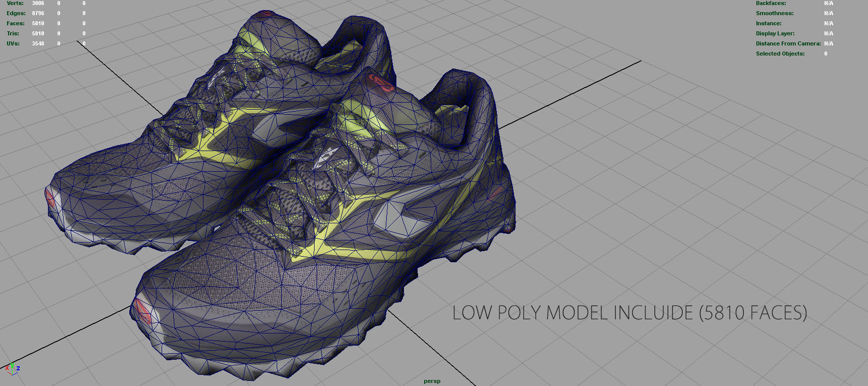868x386 pixels.
Task: Select the 'Edges:' heads-up label
Action: pos(16,13)
